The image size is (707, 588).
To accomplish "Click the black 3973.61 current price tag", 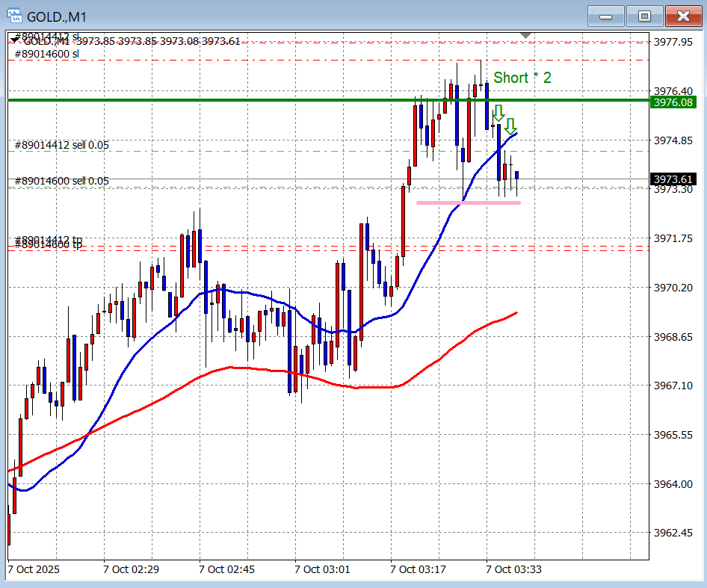I will click(673, 179).
